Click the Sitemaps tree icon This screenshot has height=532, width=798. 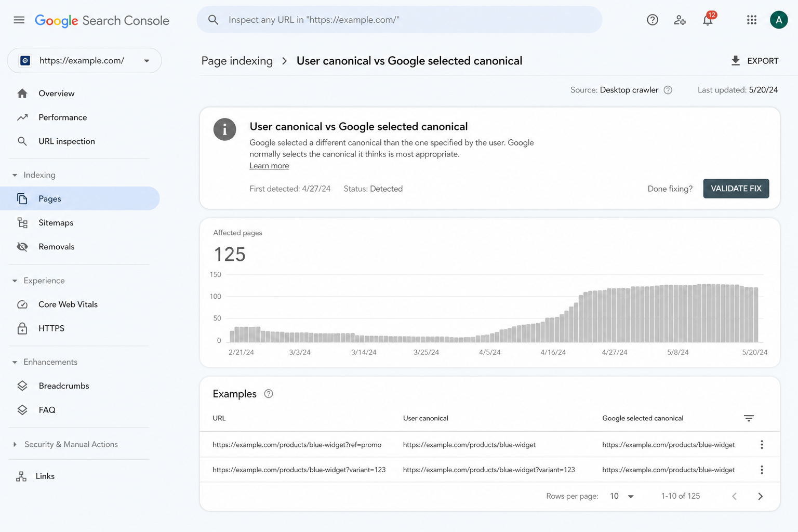22,222
